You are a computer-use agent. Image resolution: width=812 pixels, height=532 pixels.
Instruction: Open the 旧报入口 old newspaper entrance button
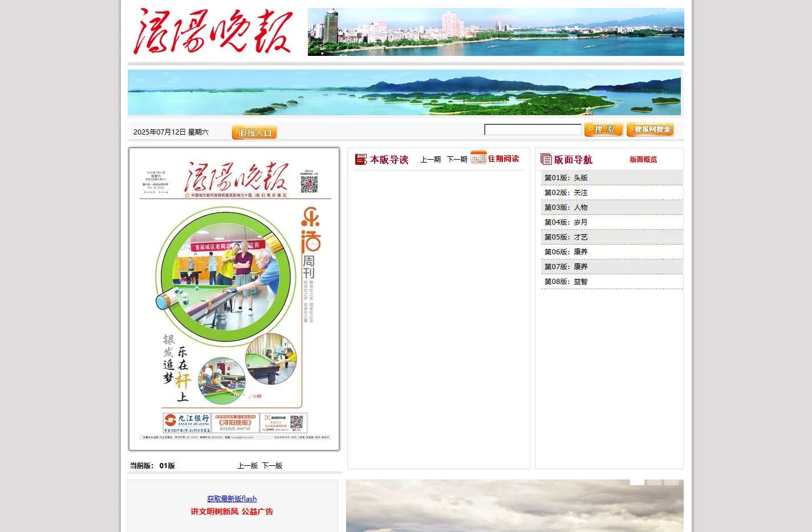point(254,132)
